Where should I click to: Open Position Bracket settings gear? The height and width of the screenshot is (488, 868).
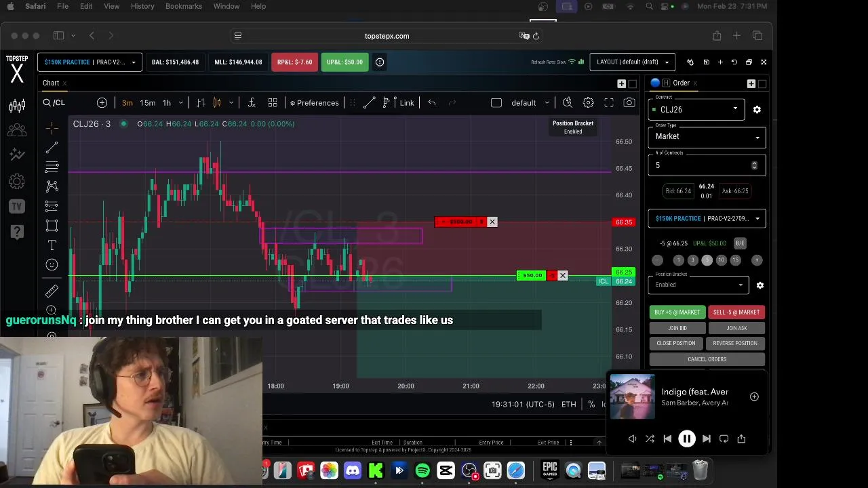(760, 285)
